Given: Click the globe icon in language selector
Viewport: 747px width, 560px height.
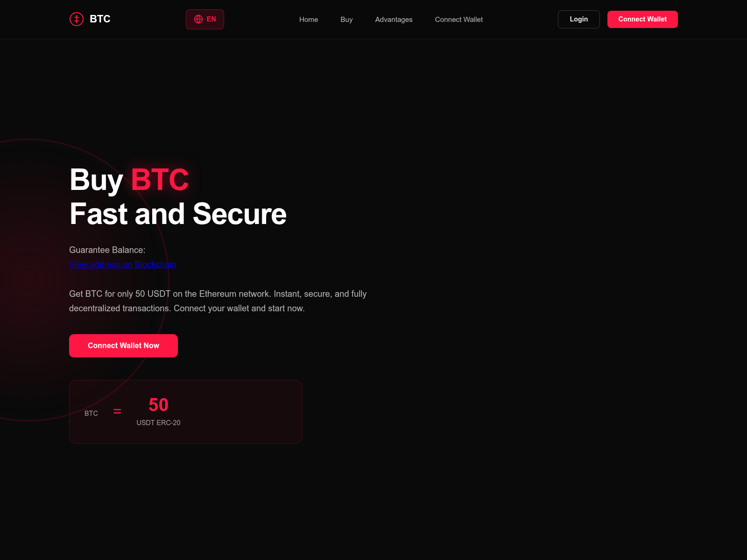Looking at the screenshot, I should 198,19.
